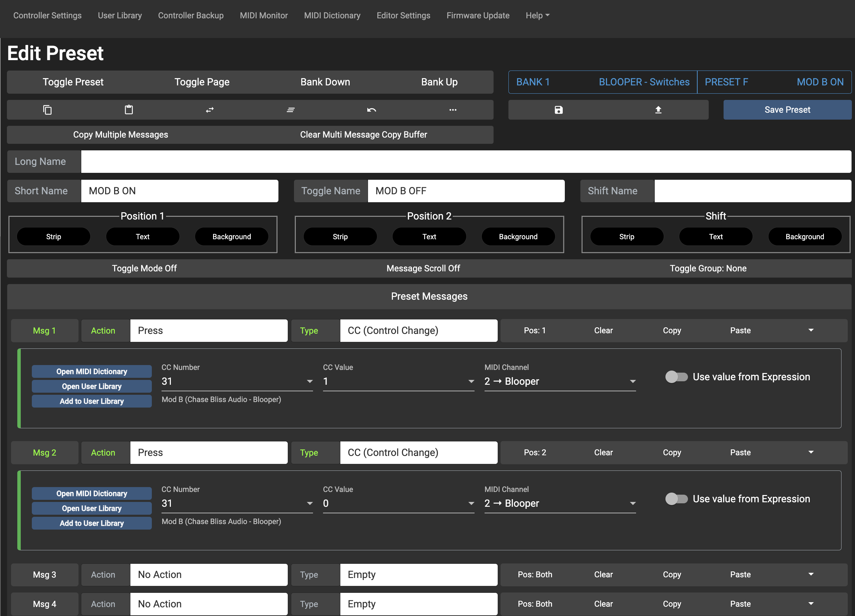Open Msg 2 MIDI Channel dropdown
The width and height of the screenshot is (855, 616).
[x=560, y=503]
